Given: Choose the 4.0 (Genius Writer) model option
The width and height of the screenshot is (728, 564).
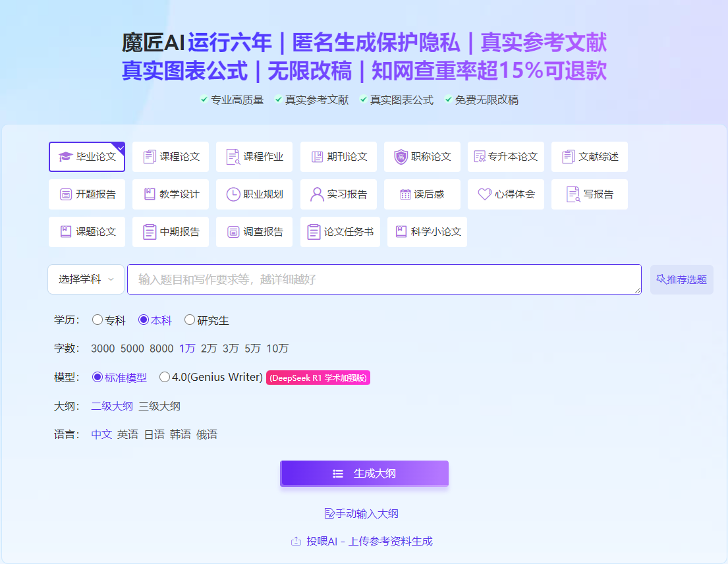Looking at the screenshot, I should coord(165,378).
